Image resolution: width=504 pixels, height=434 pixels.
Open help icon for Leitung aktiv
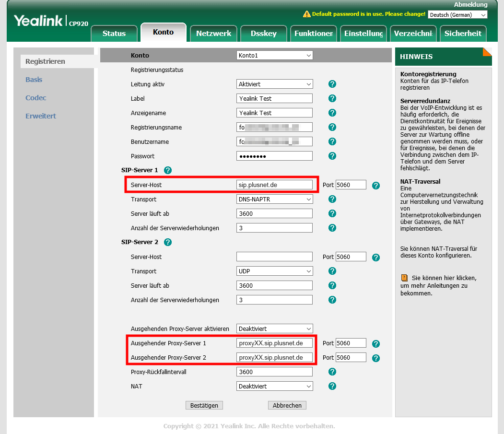[332, 84]
